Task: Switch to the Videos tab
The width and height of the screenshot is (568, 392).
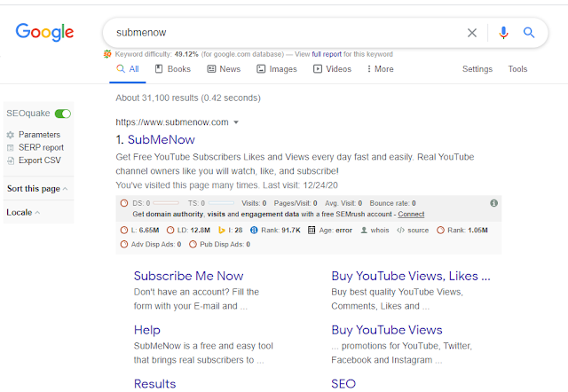Action: tap(332, 69)
